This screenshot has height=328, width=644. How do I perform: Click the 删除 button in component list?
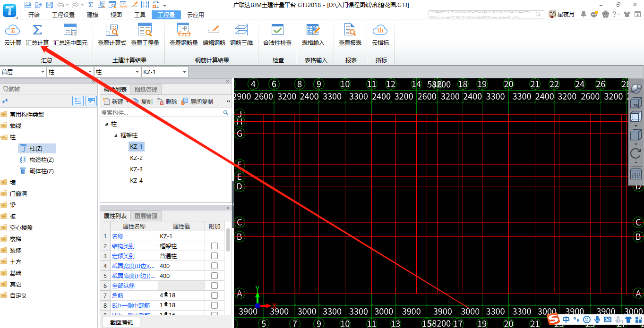pyautogui.click(x=167, y=101)
